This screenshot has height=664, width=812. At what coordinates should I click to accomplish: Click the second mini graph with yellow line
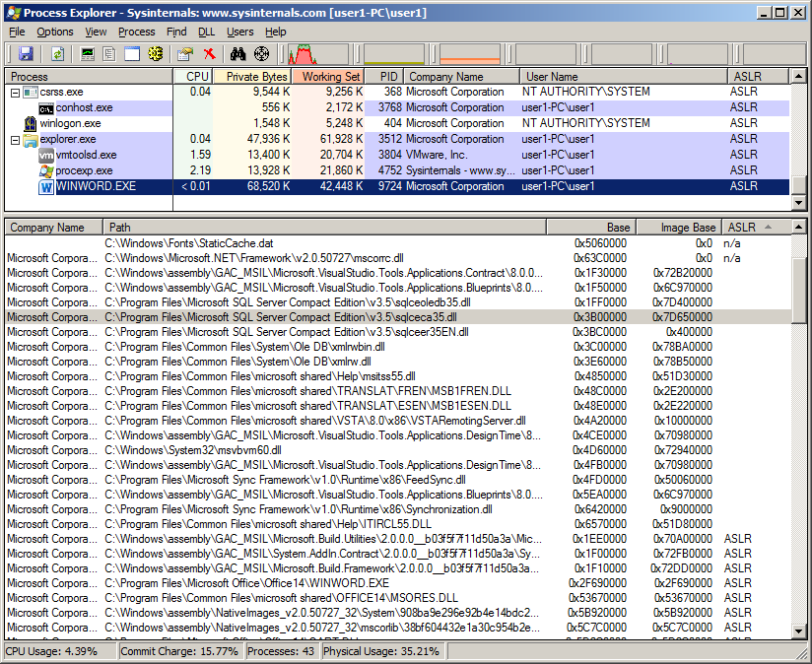click(x=393, y=54)
